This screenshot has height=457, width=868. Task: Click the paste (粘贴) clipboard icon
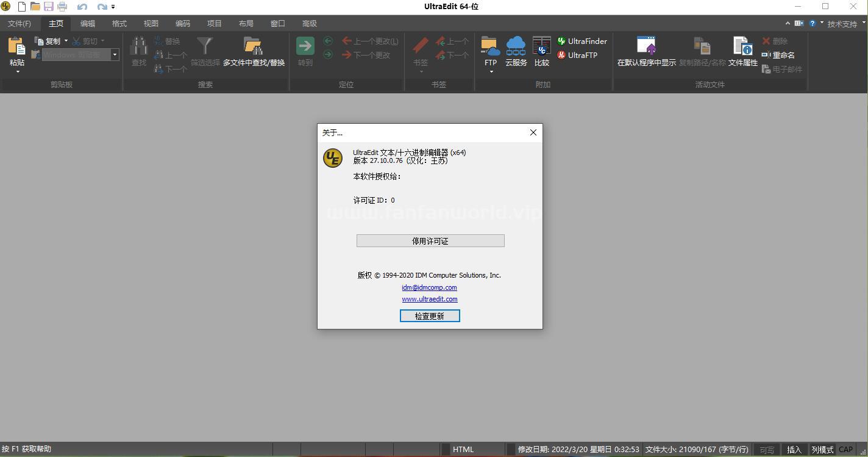pyautogui.click(x=17, y=47)
